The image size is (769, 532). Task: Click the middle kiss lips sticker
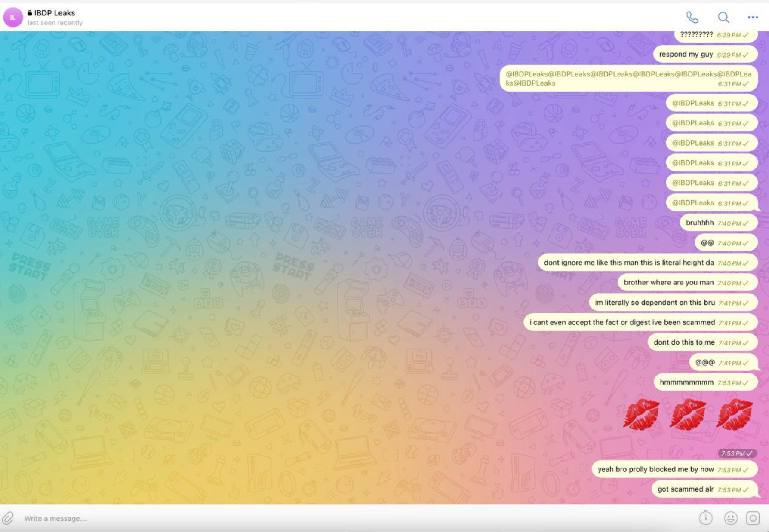coord(688,414)
